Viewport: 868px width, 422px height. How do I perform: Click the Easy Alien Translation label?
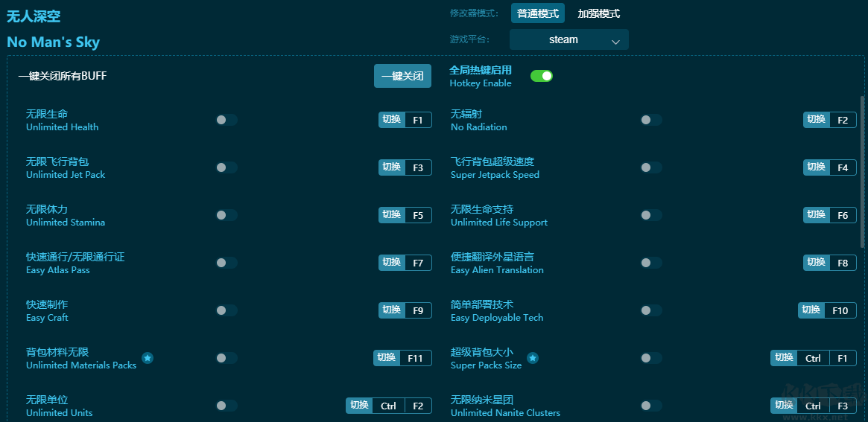(497, 270)
